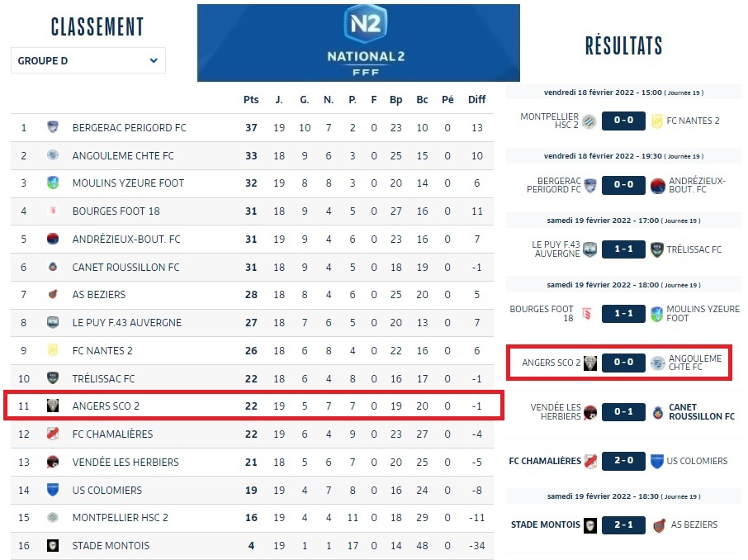
Task: Click Andrézieux-Bout. FC crest in standings
Action: point(53,239)
